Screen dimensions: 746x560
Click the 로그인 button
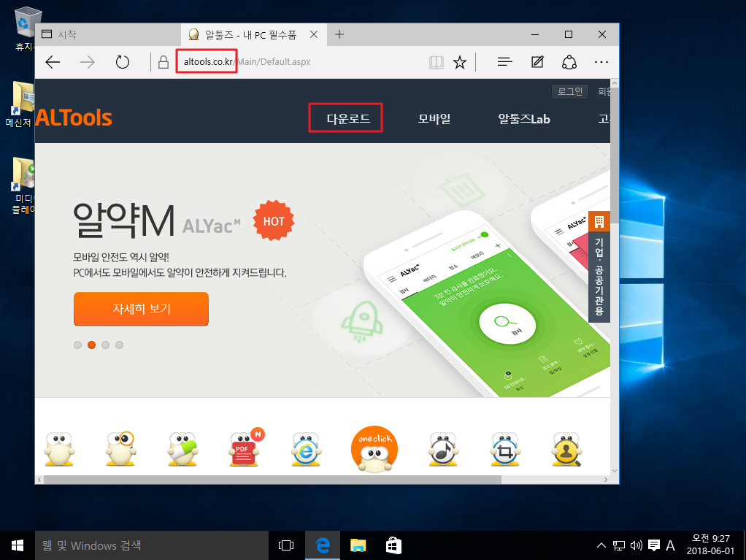click(x=570, y=91)
